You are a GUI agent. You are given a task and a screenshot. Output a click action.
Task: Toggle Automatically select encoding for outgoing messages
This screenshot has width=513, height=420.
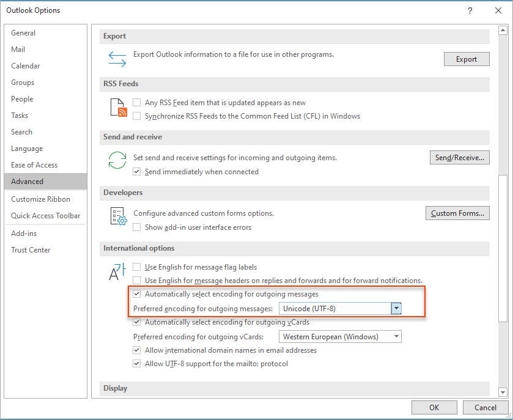click(x=137, y=294)
